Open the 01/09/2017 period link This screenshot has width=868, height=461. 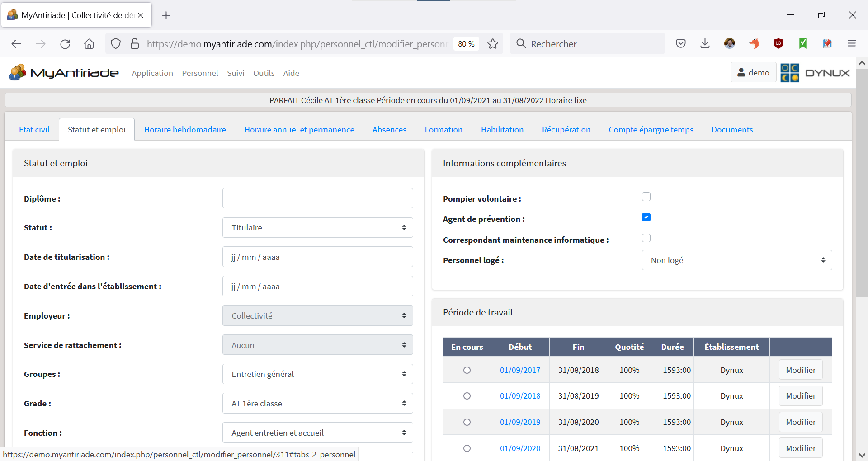[x=520, y=370]
